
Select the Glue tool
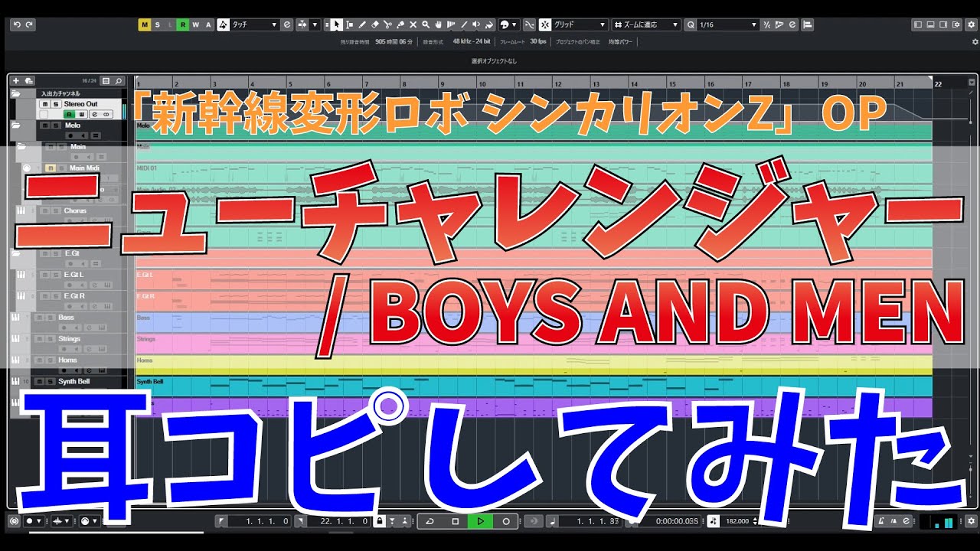400,24
